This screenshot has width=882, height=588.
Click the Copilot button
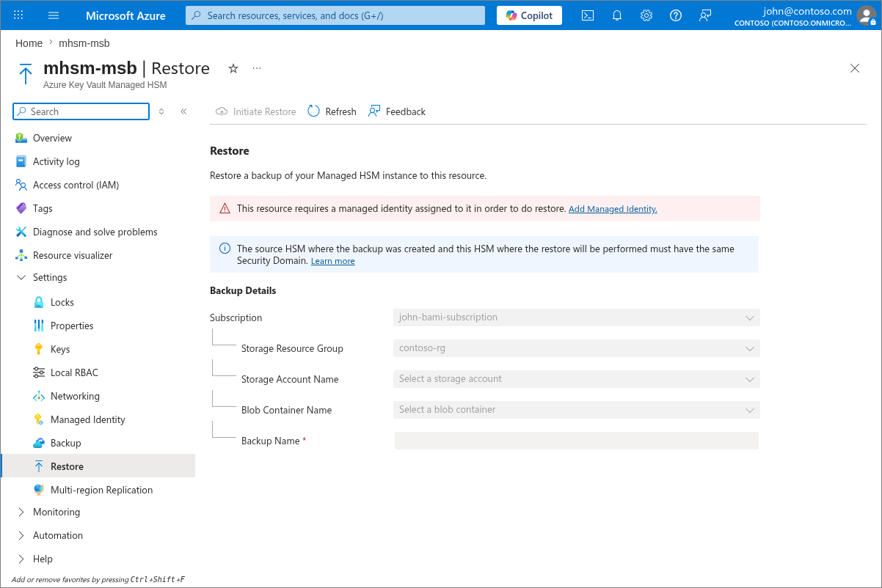(x=529, y=15)
